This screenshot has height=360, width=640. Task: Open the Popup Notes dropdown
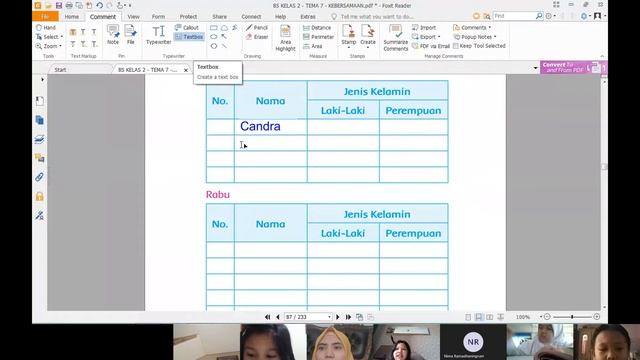(475, 37)
